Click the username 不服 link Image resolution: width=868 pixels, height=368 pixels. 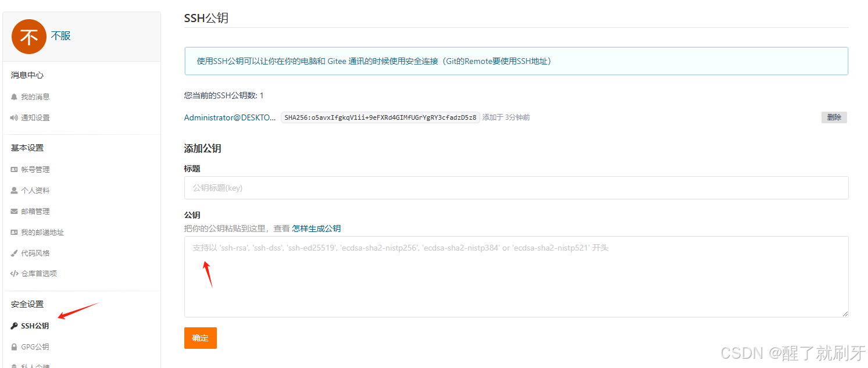coord(60,36)
